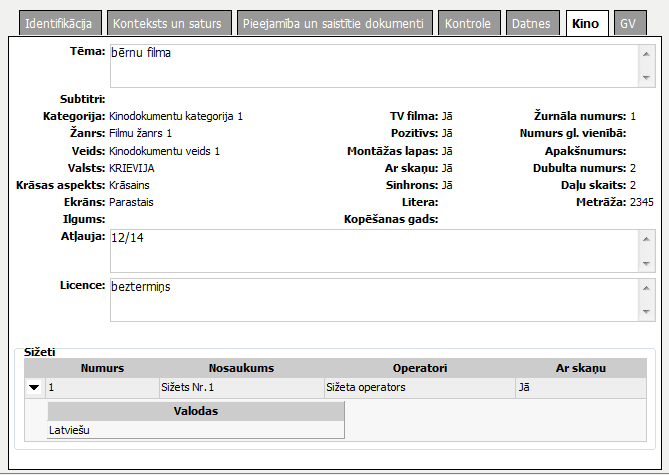
Task: Click the Licence field with beztermiņs
Action: (370, 299)
